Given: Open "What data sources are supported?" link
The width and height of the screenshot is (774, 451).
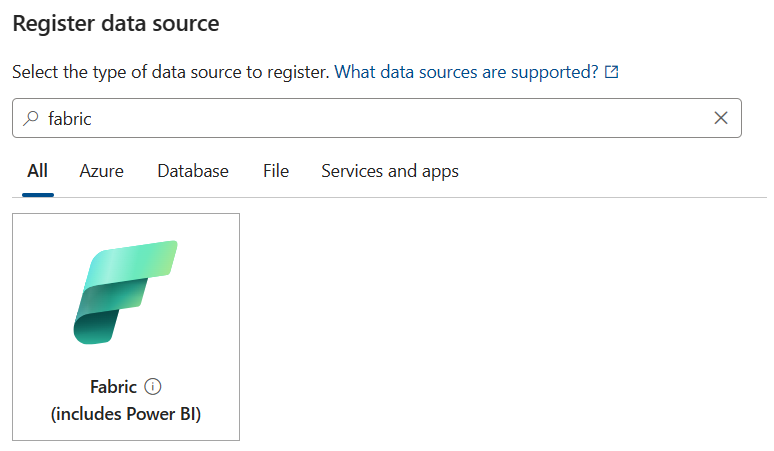Looking at the screenshot, I should click(x=466, y=73).
